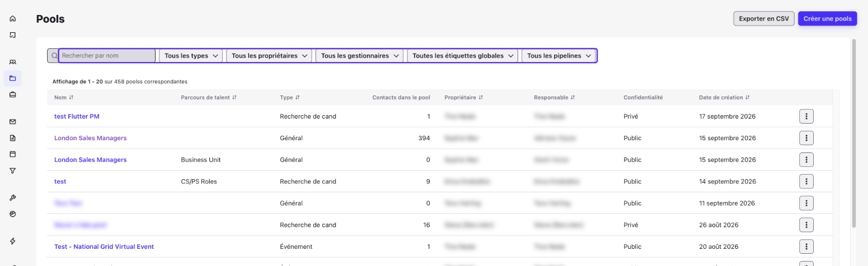Viewport: 868px width, 266px height.
Task: Click the magnifier search icon
Action: coord(54,55)
